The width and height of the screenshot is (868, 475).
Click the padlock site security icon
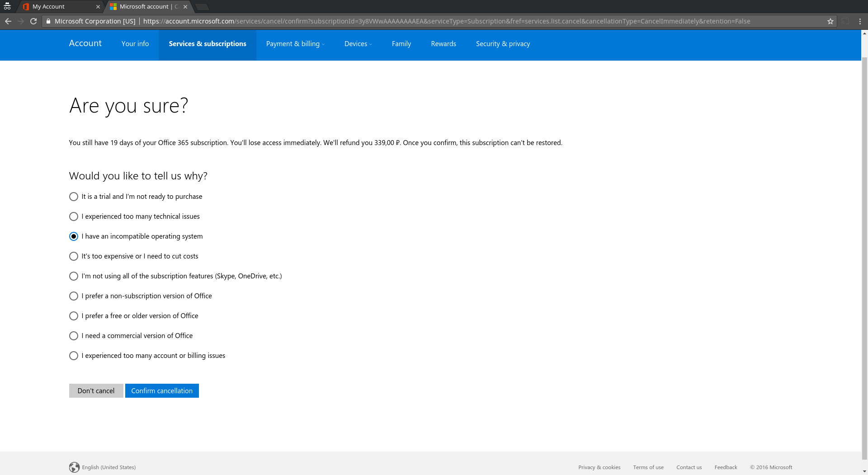48,21
